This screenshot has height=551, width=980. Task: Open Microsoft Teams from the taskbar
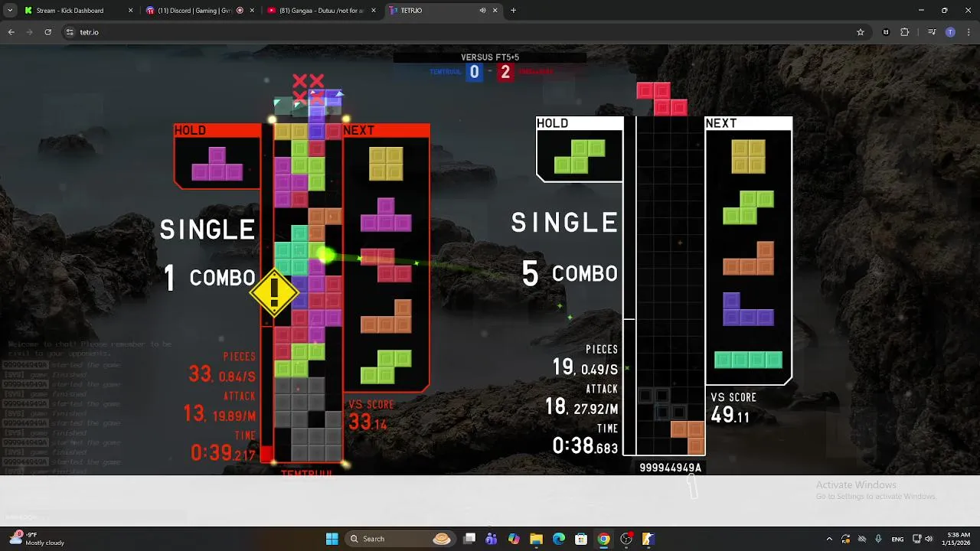(x=492, y=539)
